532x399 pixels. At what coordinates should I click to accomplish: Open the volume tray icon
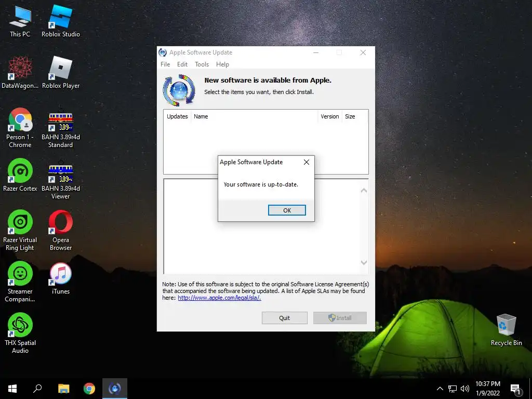465,389
